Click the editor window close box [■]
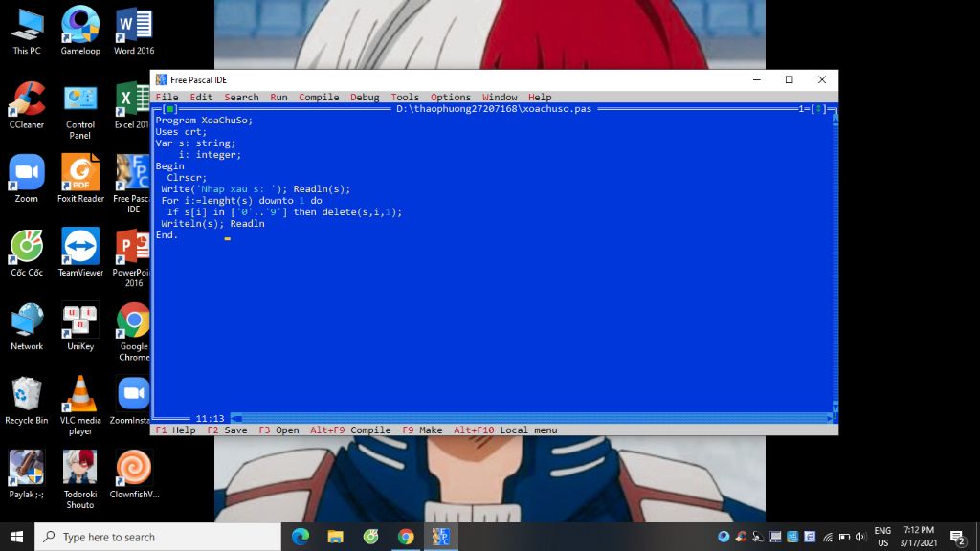 click(170, 109)
